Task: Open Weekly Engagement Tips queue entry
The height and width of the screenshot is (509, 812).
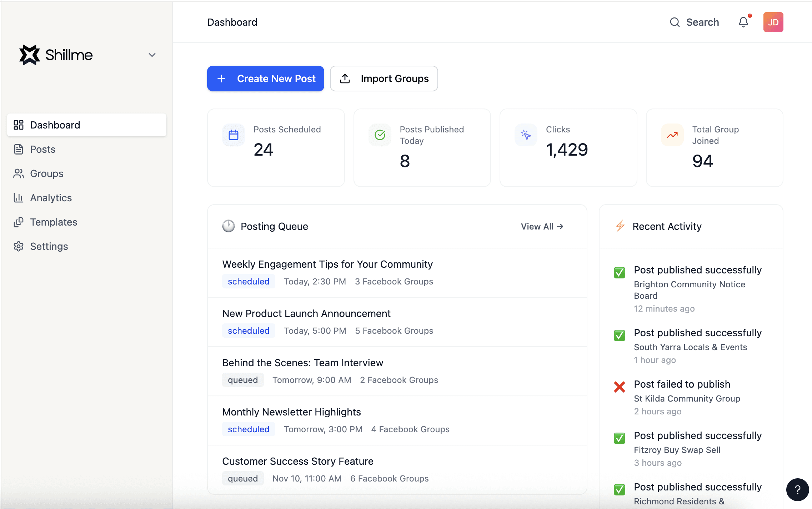Action: pos(327,264)
